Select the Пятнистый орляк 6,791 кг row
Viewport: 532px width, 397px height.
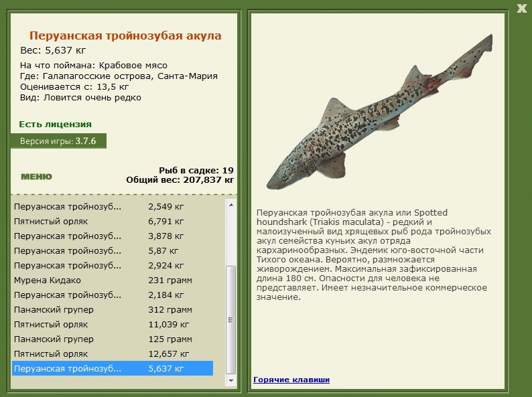[x=113, y=222]
